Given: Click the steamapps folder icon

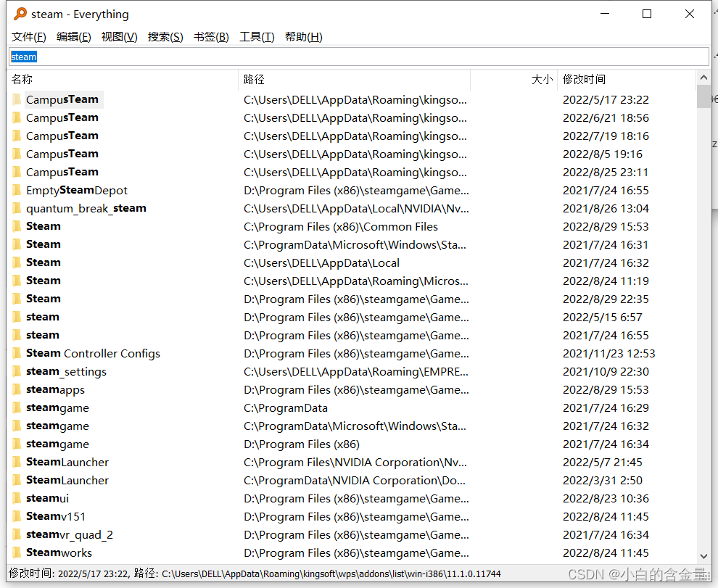Looking at the screenshot, I should [x=17, y=390].
